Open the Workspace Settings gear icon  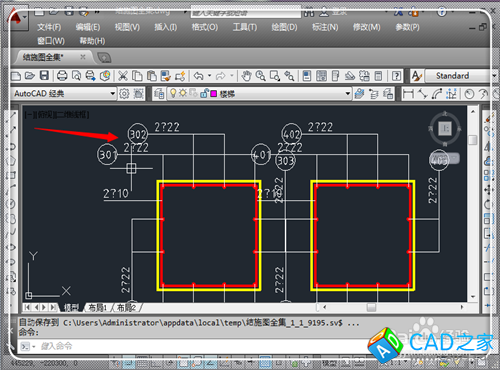tap(124, 94)
